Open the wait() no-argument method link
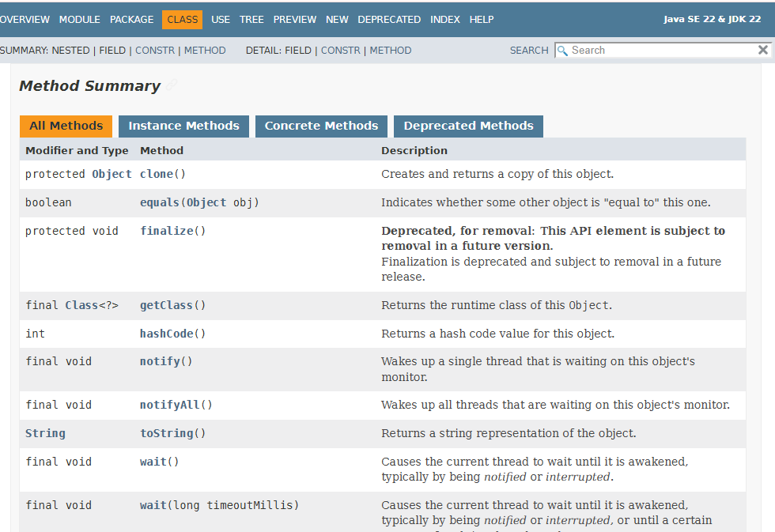 pyautogui.click(x=153, y=462)
